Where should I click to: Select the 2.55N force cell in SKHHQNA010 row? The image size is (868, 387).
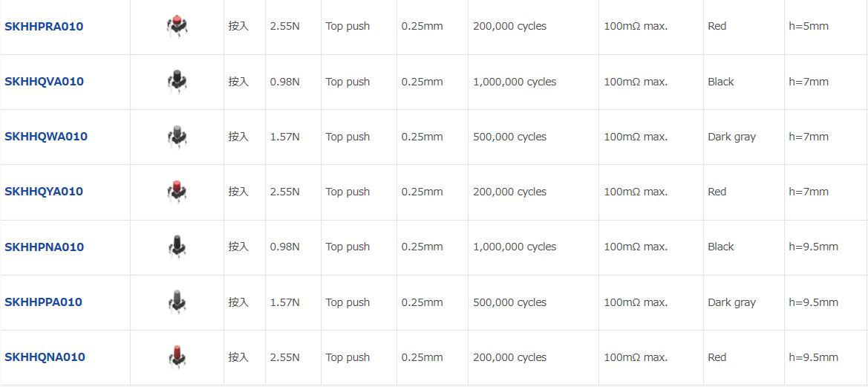[293, 357]
